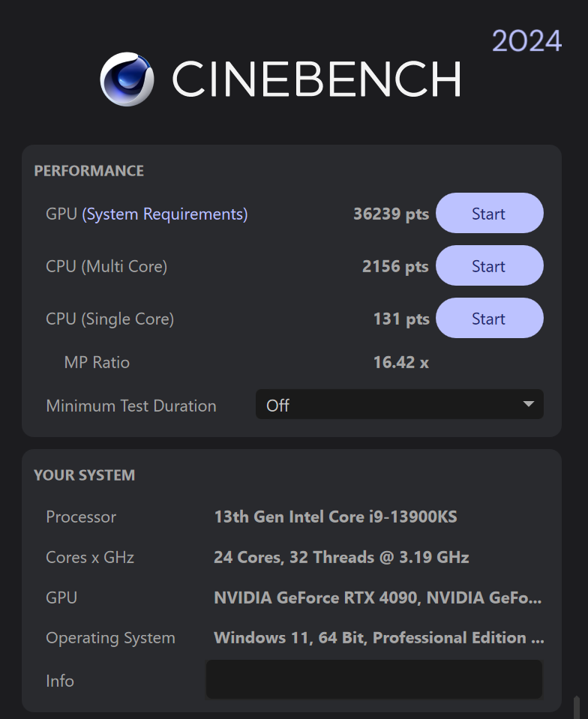
Task: Click the YOUR SYSTEM section header
Action: [x=84, y=475]
